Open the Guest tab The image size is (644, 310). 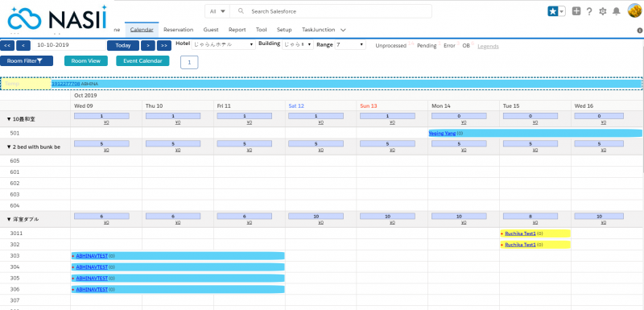[211, 30]
